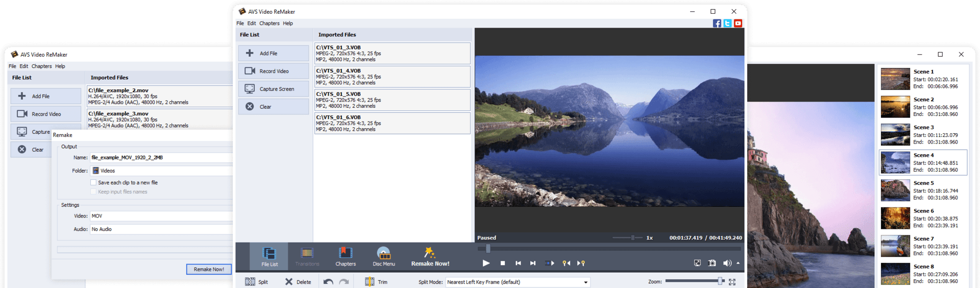The width and height of the screenshot is (980, 288).
Task: Click the timeline Zoom slider
Action: tap(694, 281)
